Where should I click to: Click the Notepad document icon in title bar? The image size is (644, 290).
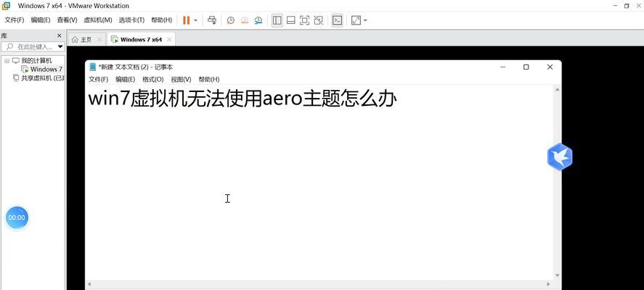93,67
